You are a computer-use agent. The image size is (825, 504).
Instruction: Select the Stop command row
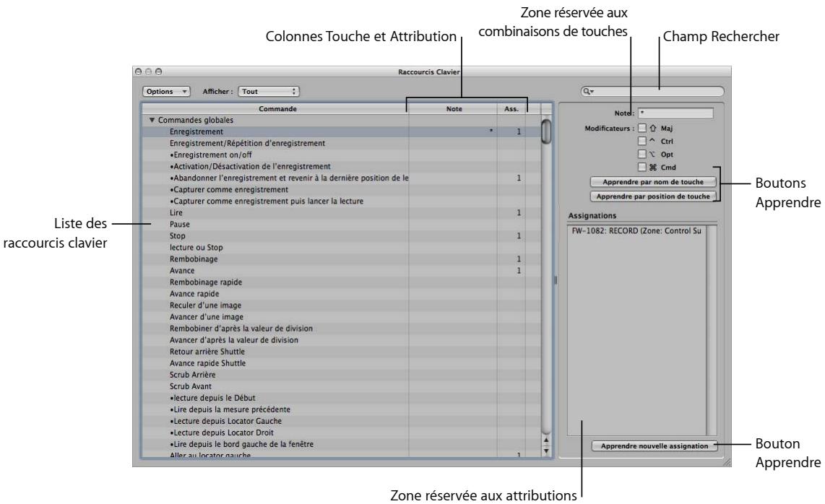click(x=341, y=236)
